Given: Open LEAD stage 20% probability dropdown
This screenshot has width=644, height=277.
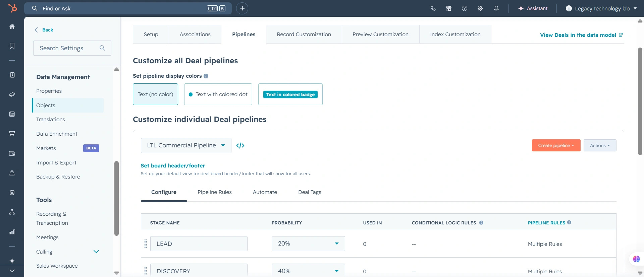Looking at the screenshot, I should pyautogui.click(x=308, y=244).
